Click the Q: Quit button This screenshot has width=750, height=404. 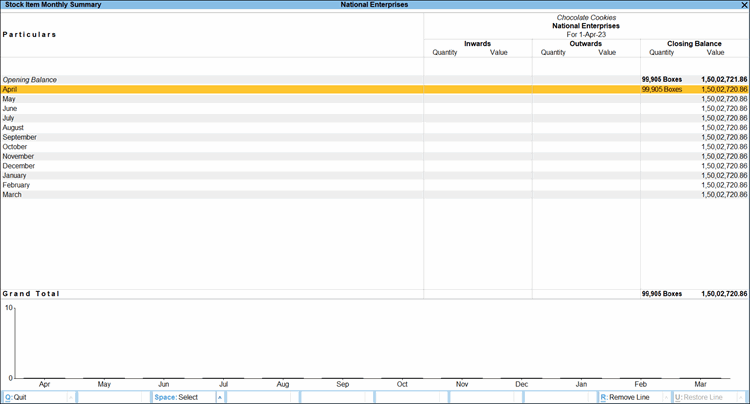coord(36,397)
